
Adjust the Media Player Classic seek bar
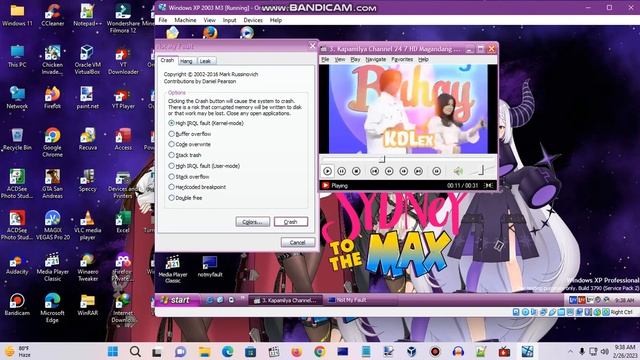pyautogui.click(x=408, y=159)
